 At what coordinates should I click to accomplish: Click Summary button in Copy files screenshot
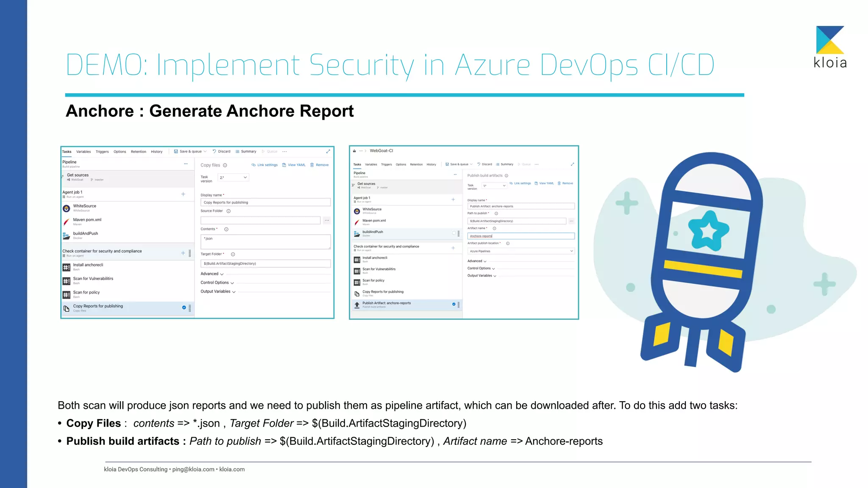246,152
